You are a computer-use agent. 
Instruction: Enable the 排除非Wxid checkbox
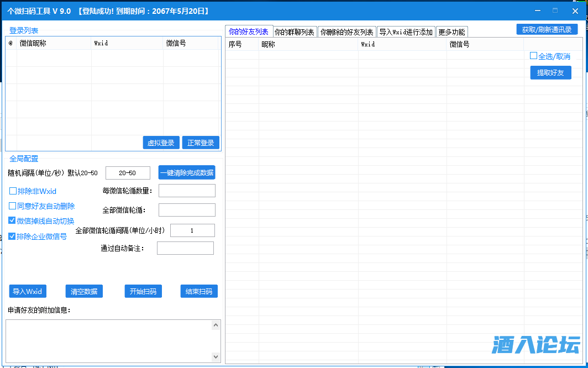point(13,190)
